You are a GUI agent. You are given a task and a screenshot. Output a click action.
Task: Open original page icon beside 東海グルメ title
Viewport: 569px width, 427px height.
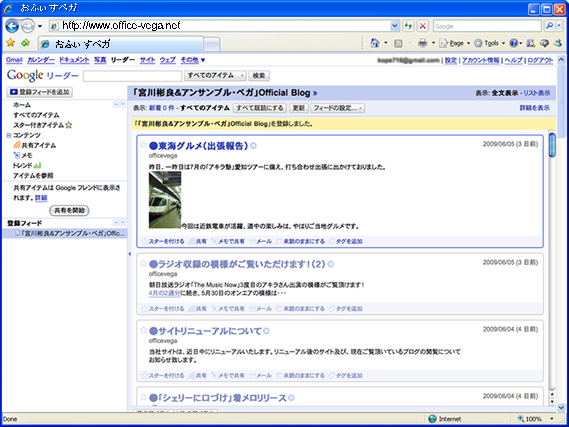253,146
